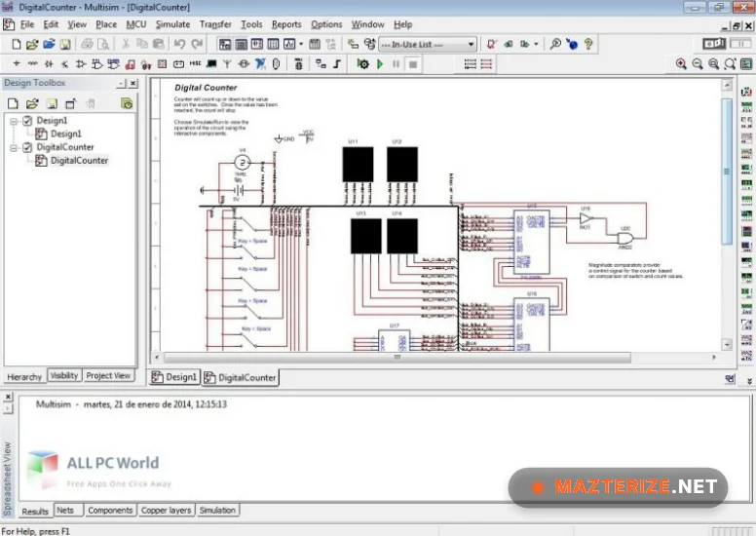The height and width of the screenshot is (536, 756).
Task: Stop the simulation with the square button
Action: pos(413,64)
